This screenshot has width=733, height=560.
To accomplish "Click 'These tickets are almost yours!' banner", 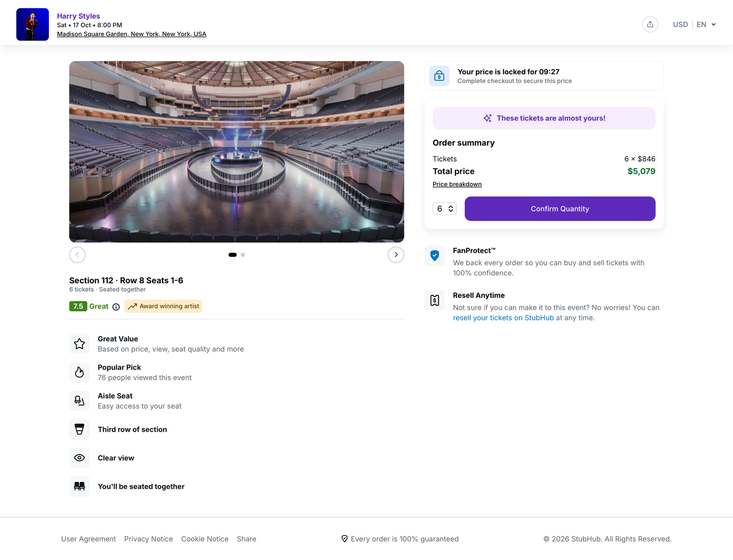I will [544, 118].
